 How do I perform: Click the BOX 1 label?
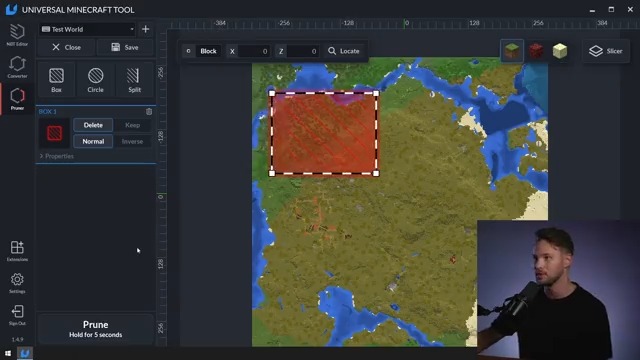tap(48, 111)
